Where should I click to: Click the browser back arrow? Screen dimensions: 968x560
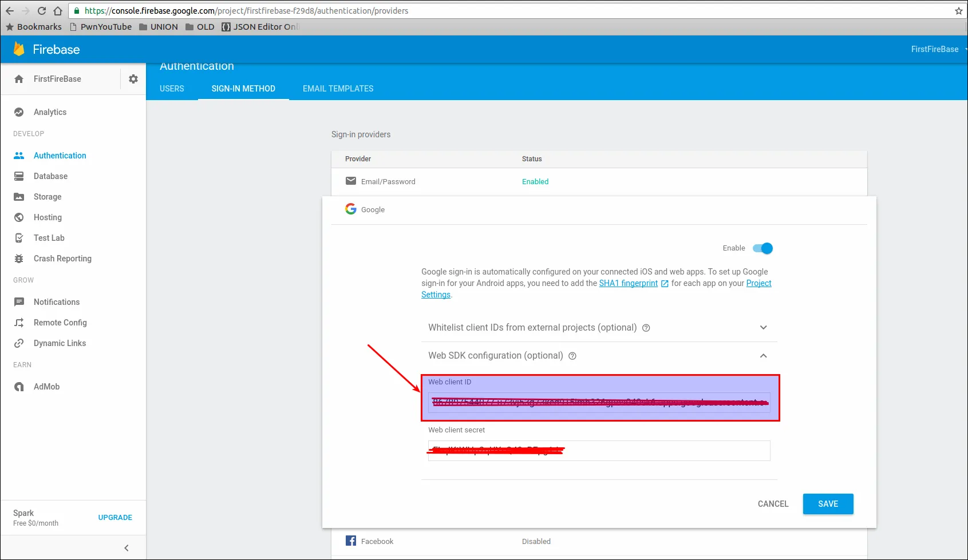[x=10, y=11]
